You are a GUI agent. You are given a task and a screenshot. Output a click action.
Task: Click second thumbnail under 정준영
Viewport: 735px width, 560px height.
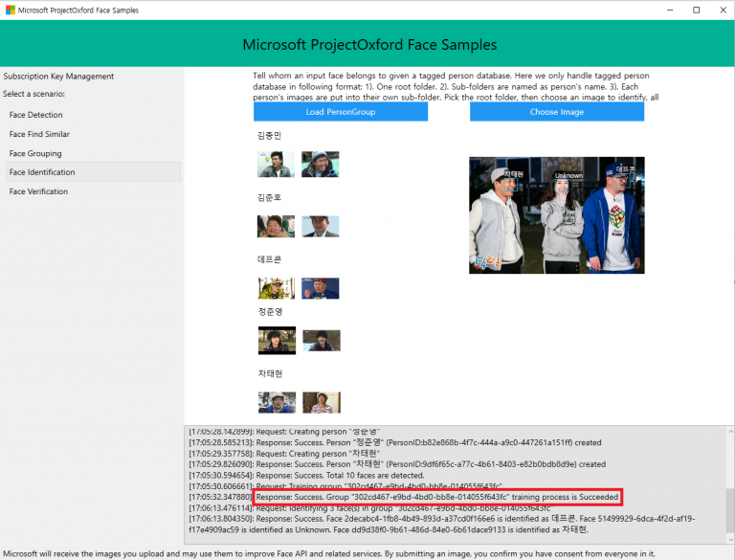click(x=321, y=340)
